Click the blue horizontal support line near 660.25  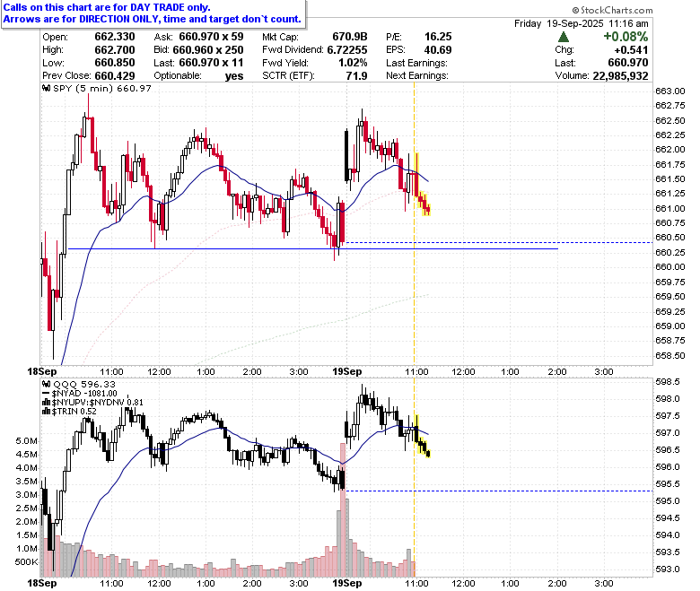tap(312, 249)
